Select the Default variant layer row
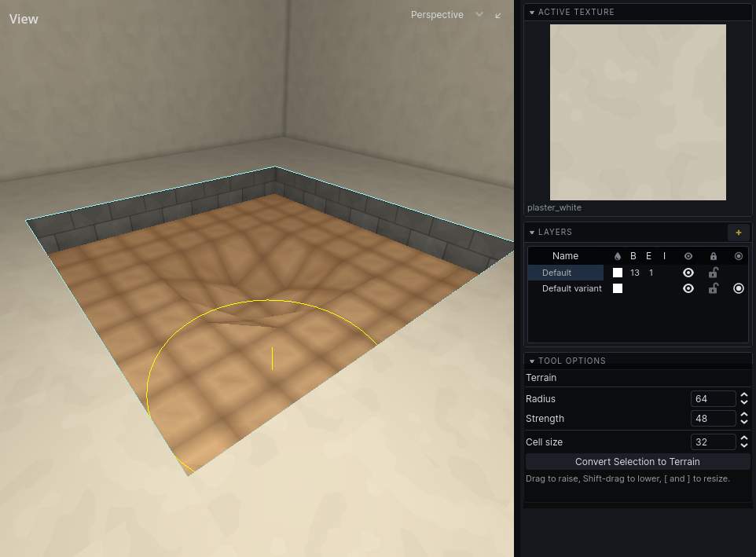Viewport: 756px width, 557px height. click(x=637, y=288)
